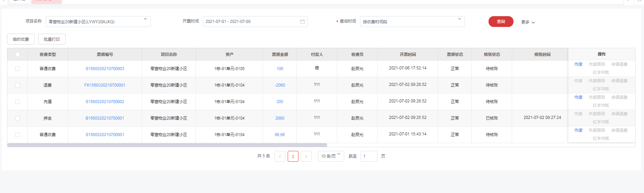Click 作废 for receipt S1560320210700003

[578, 64]
